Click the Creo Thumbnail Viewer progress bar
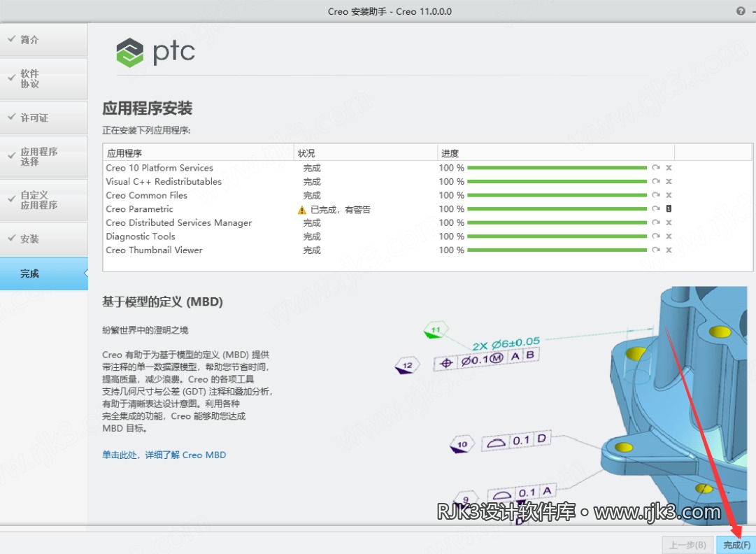The image size is (756, 554). (557, 250)
